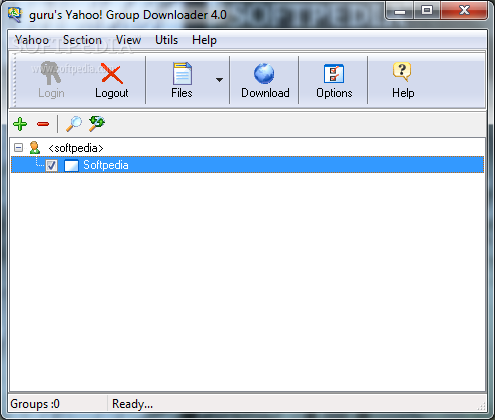The image size is (495, 420).
Task: Click the resize grip in status bar corner
Action: pos(481,406)
